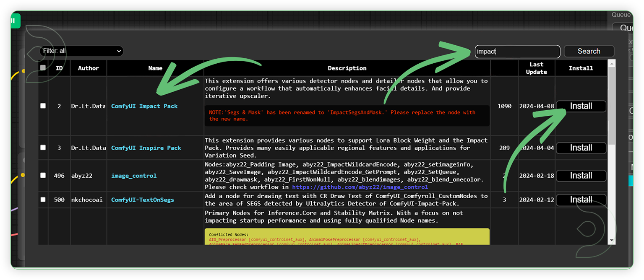The width and height of the screenshot is (644, 280).
Task: Click the Queue button at top right
Action: point(621,15)
